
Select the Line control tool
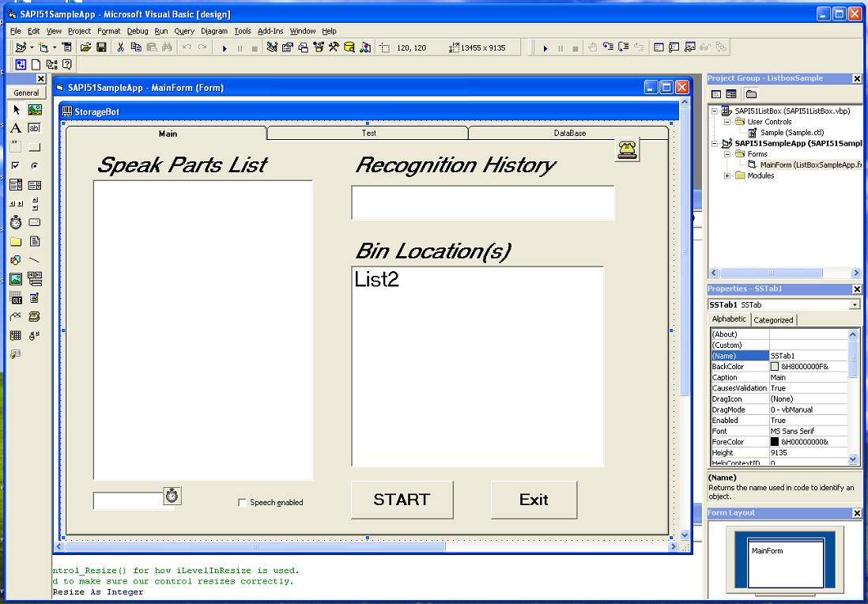coord(34,260)
